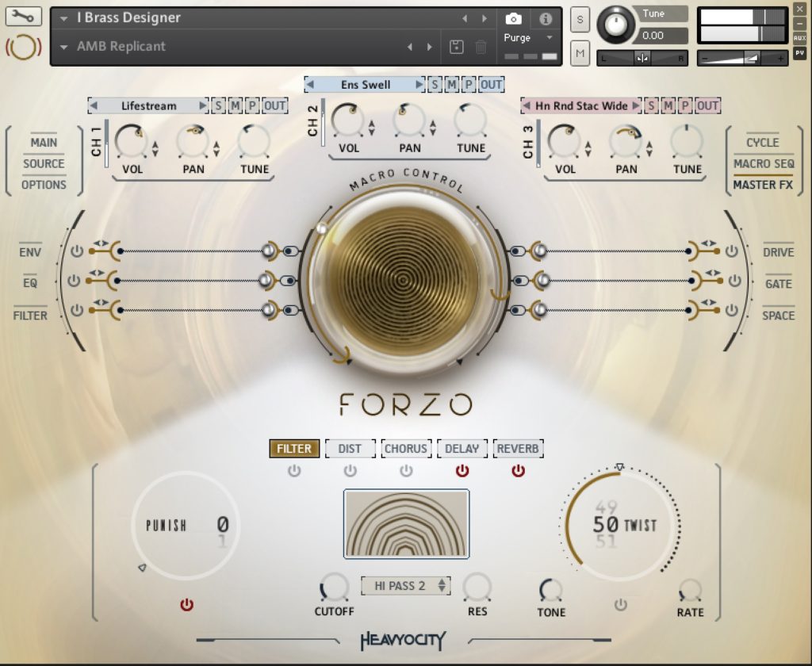Click the ENV range arrows icon

point(101,243)
